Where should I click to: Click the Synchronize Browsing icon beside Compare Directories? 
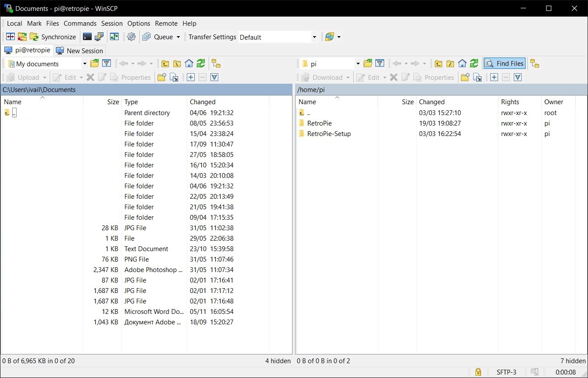(22, 37)
